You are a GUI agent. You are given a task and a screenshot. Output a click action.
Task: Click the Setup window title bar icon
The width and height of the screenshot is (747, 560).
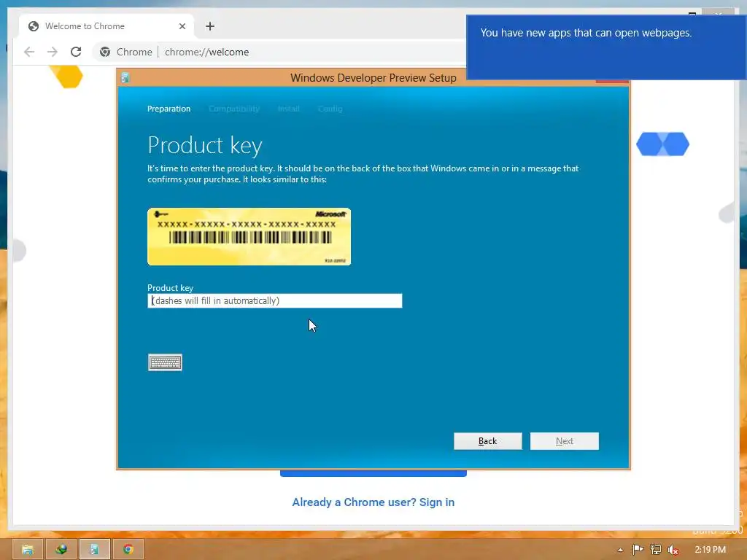tap(125, 77)
